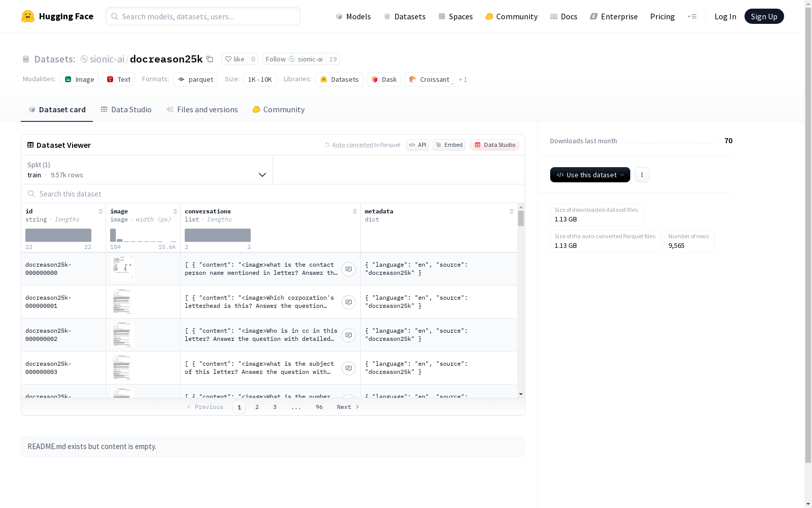Click the Datasets: breadcrumb link

click(x=55, y=59)
